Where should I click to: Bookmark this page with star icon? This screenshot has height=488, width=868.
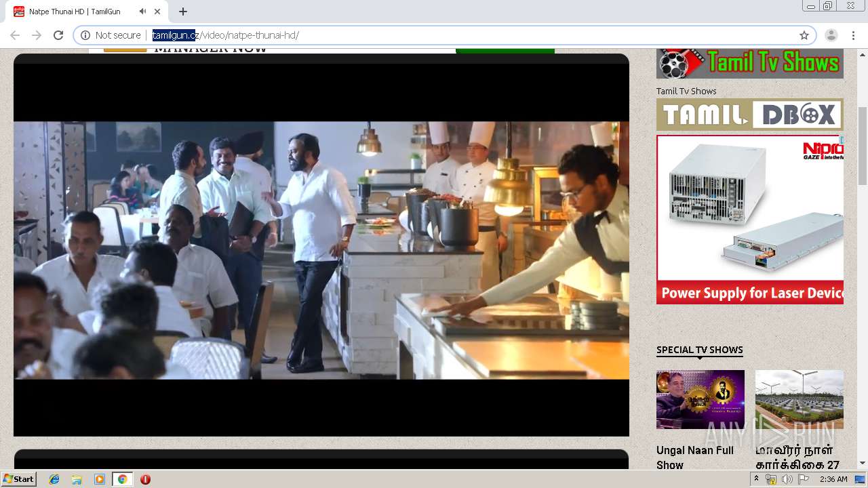coord(804,35)
